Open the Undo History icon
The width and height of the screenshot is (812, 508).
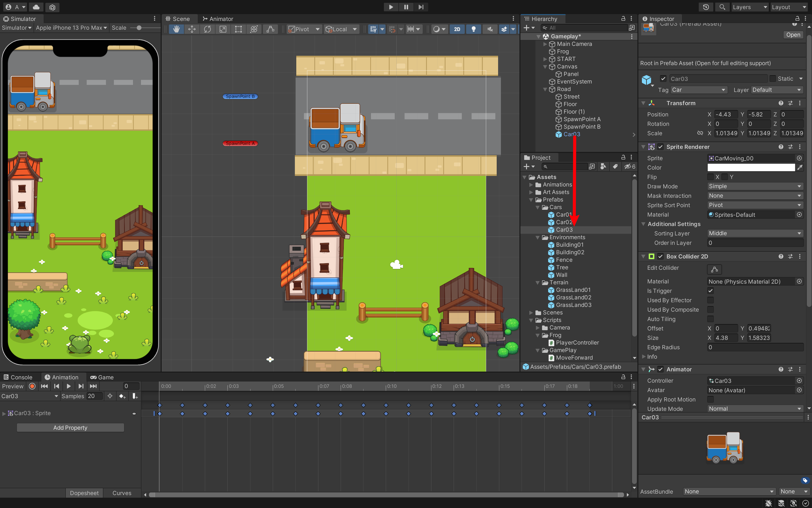pos(706,7)
